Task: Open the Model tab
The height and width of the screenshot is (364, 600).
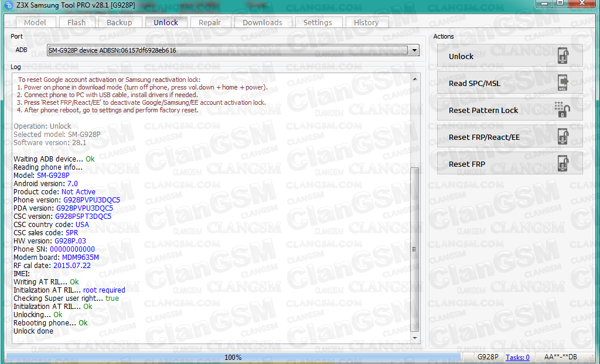Action: coord(35,23)
